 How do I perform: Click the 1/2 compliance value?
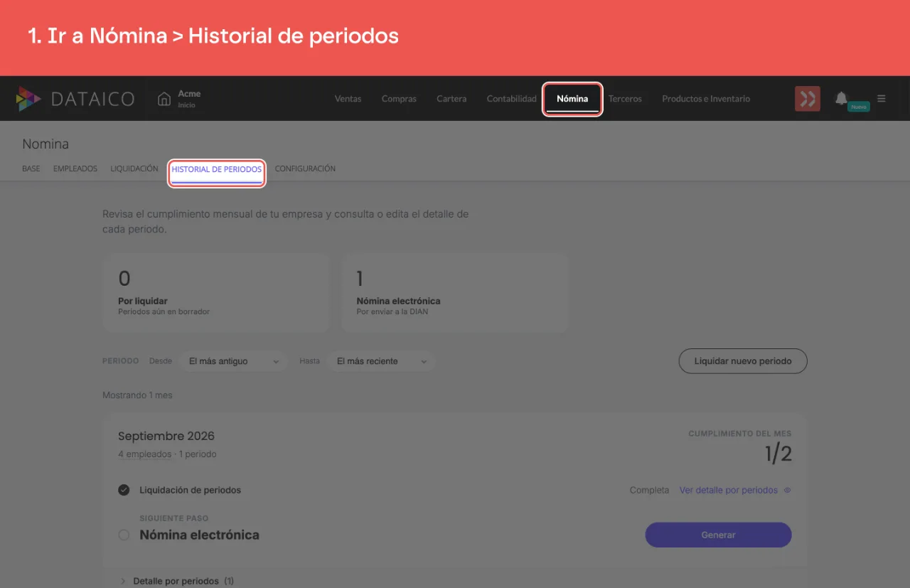pos(778,454)
